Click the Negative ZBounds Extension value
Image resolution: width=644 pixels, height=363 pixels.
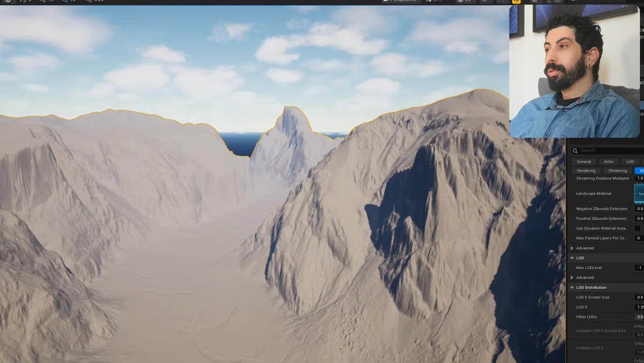pyautogui.click(x=639, y=209)
